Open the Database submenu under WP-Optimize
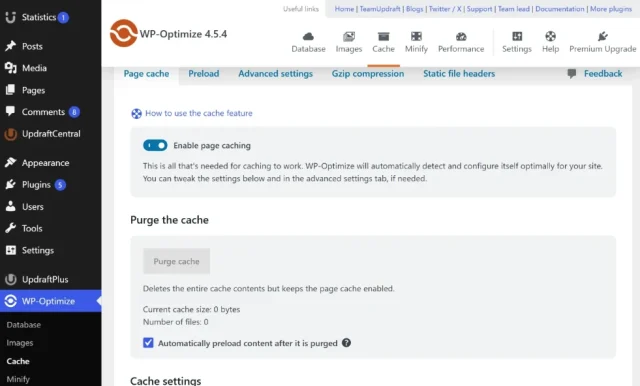This screenshot has width=640, height=386. (x=24, y=325)
